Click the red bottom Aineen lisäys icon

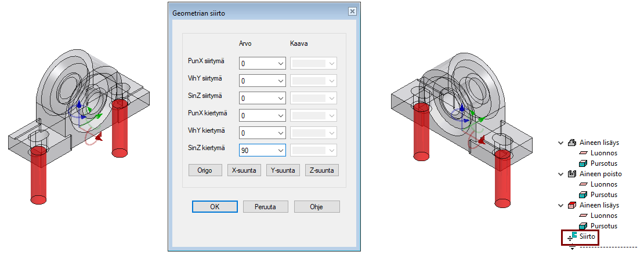tap(571, 205)
